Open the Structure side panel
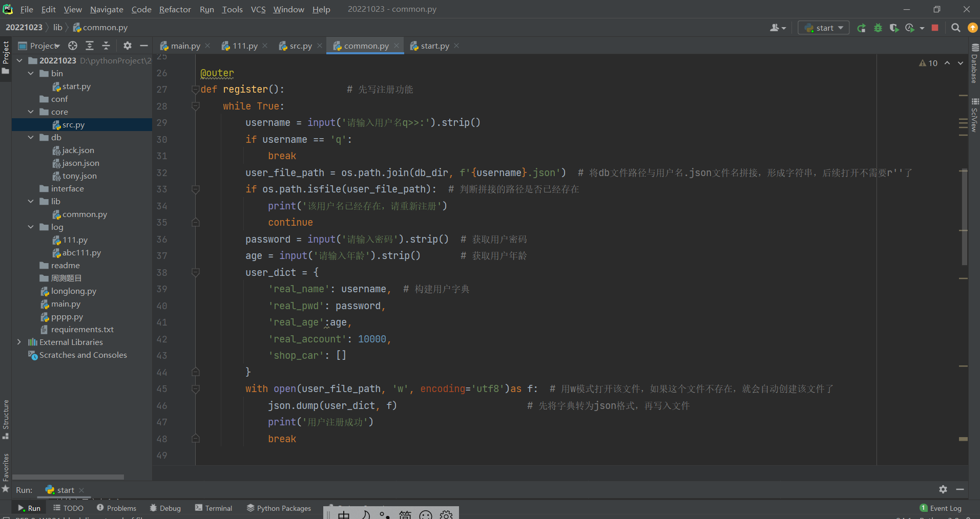Viewport: 980px width, 519px height. pos(6,419)
